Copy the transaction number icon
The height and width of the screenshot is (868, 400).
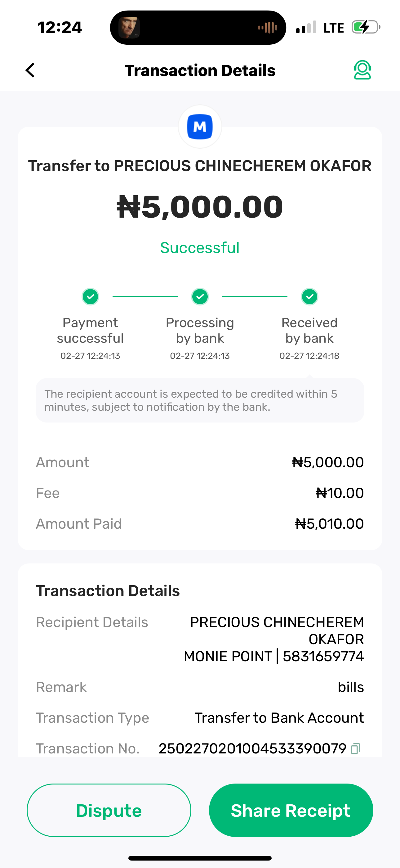pos(355,749)
